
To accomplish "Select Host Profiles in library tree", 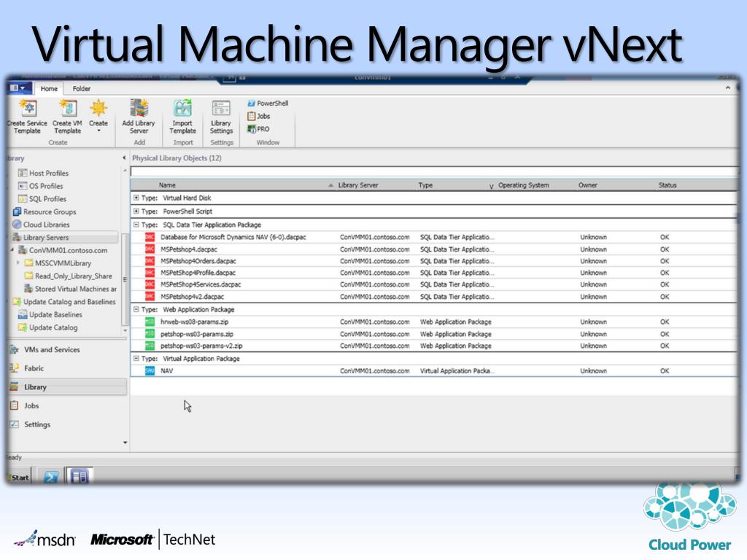I will [x=43, y=173].
